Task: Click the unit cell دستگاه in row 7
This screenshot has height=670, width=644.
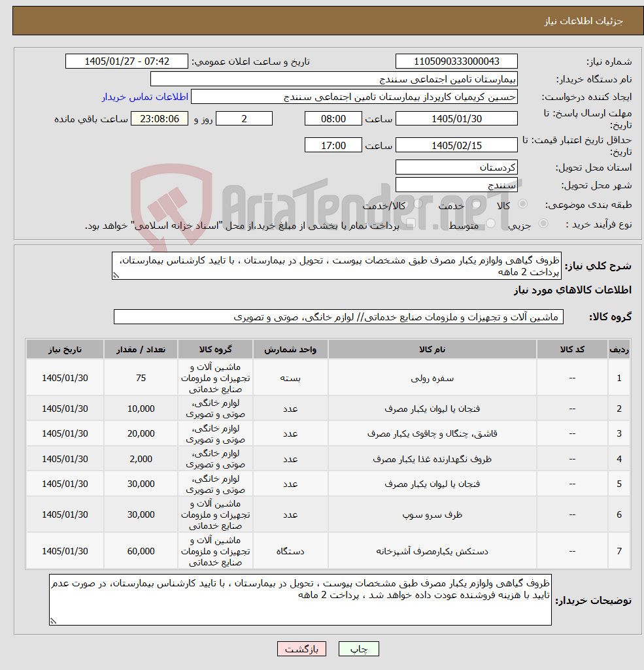Action: [290, 551]
